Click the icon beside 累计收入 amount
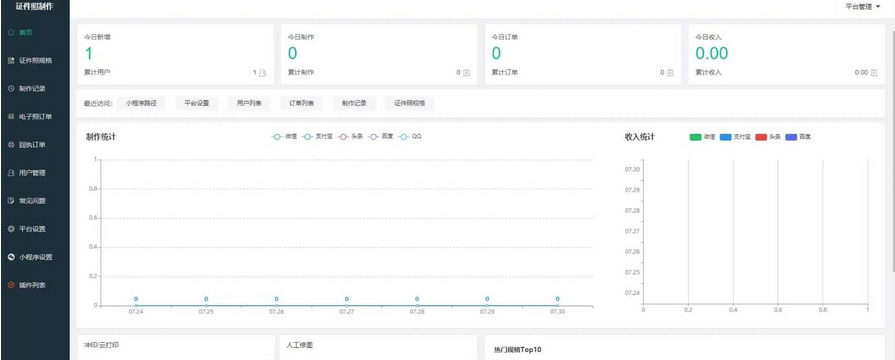Image resolution: width=895 pixels, height=360 pixels. pos(873,73)
